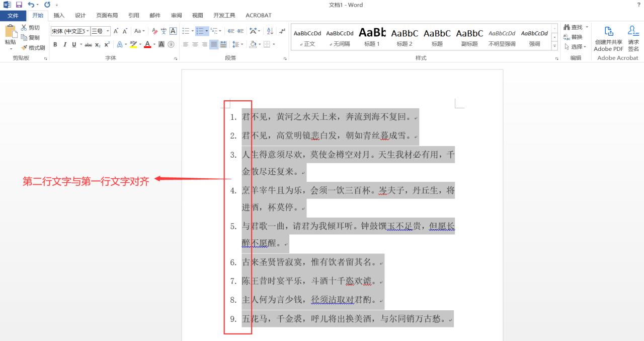Switch to ACROBAT tab

click(x=258, y=16)
